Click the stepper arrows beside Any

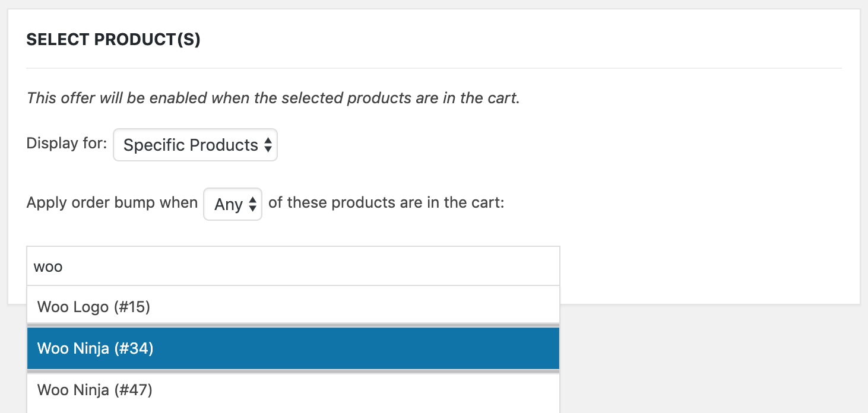(253, 204)
